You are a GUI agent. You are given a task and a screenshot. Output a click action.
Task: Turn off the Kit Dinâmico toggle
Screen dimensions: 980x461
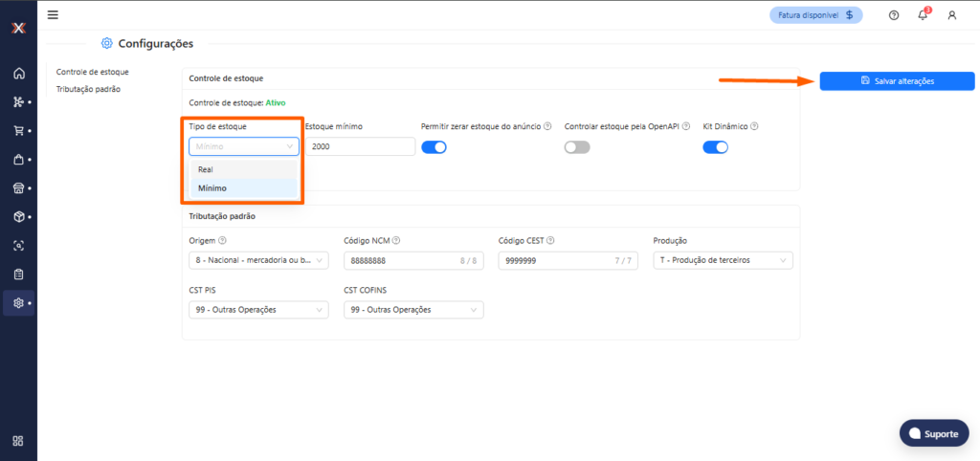[x=715, y=146]
